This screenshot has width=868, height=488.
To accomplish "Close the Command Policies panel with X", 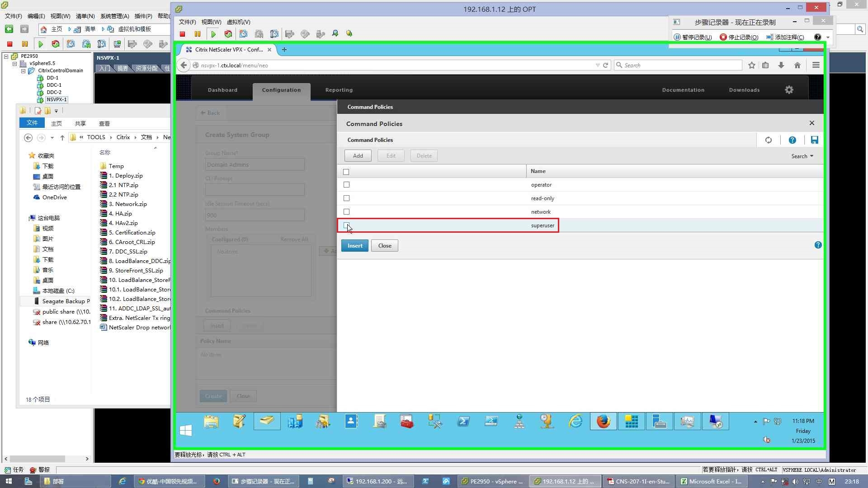I will point(812,123).
